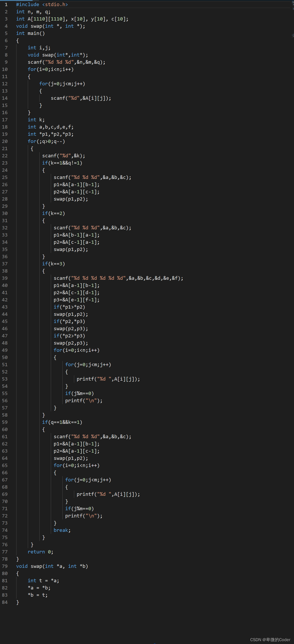Click 'void swap(int*,int*);' on line 8
294x644 pixels.
pyautogui.click(x=58, y=55)
